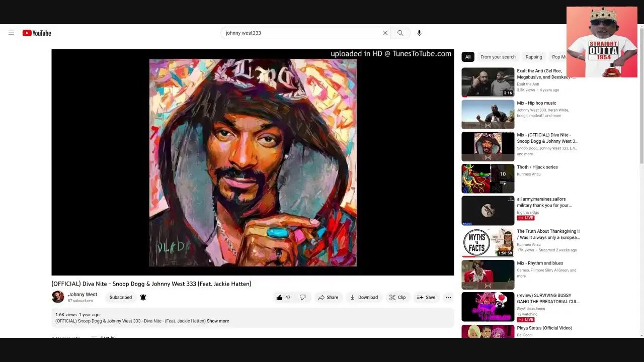Clear the search text with the X icon

tap(385, 33)
